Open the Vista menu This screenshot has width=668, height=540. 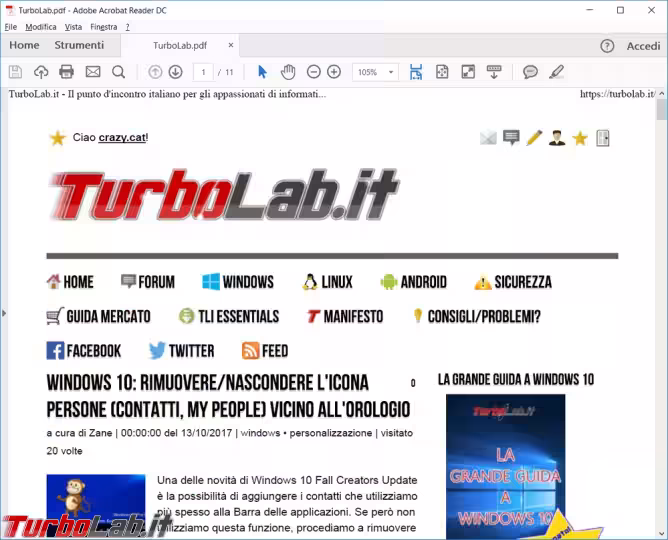click(x=73, y=27)
